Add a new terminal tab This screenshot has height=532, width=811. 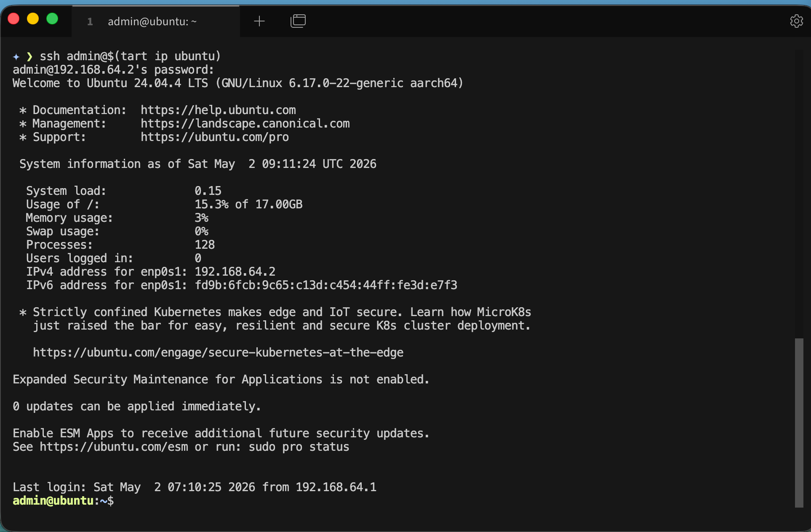[x=259, y=21]
